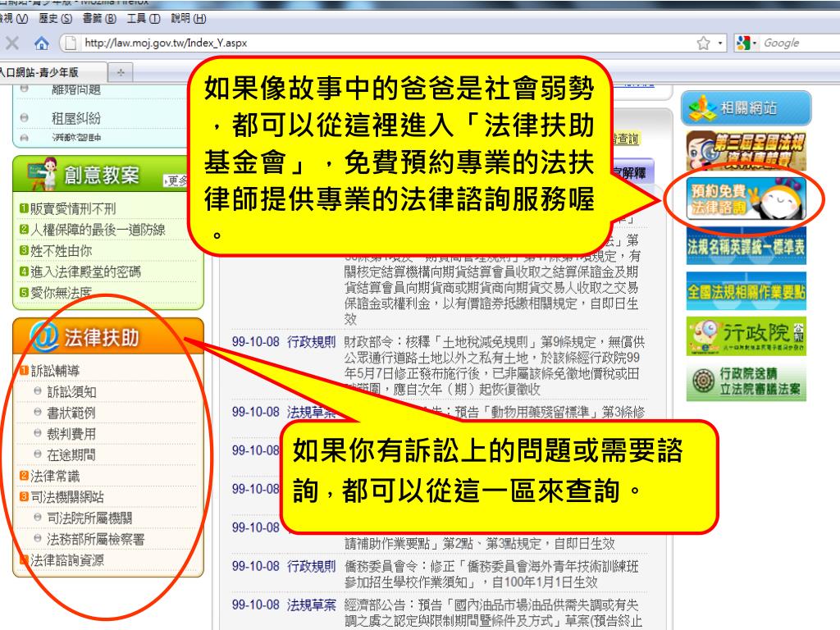Open 法務部所屬檢察署 item
The height and width of the screenshot is (630, 840).
96,540
